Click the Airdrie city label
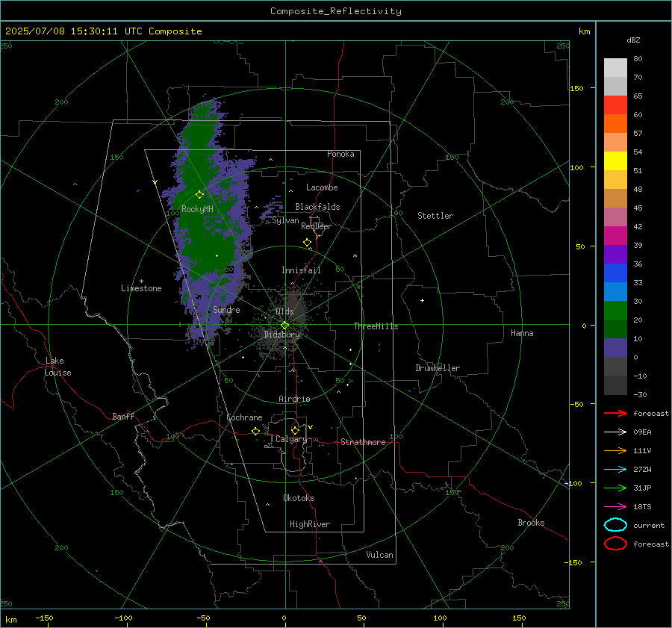The width and height of the screenshot is (672, 628). pos(294,399)
